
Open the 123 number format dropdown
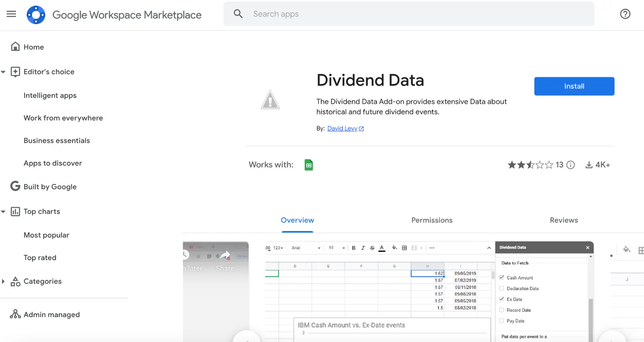[278, 248]
